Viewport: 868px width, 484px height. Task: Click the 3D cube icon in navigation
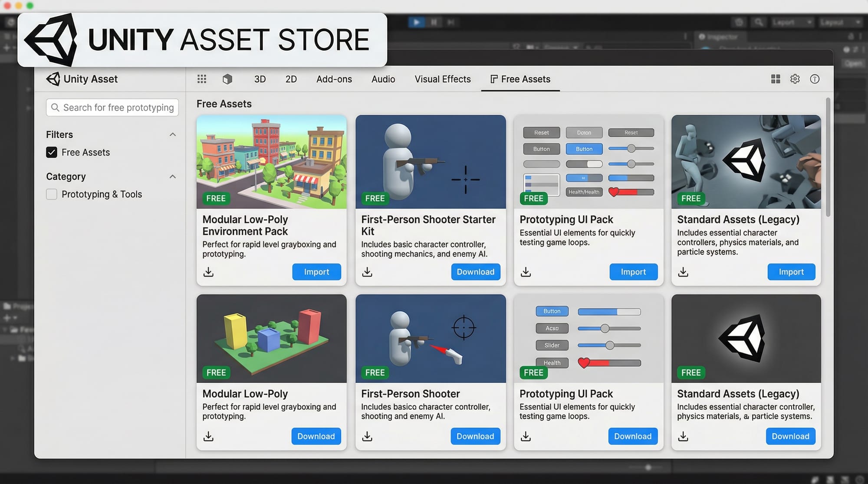(x=227, y=79)
